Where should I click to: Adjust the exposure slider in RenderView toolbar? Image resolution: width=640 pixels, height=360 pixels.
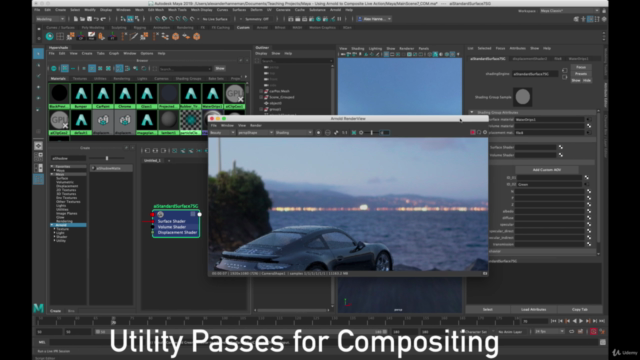(371, 133)
